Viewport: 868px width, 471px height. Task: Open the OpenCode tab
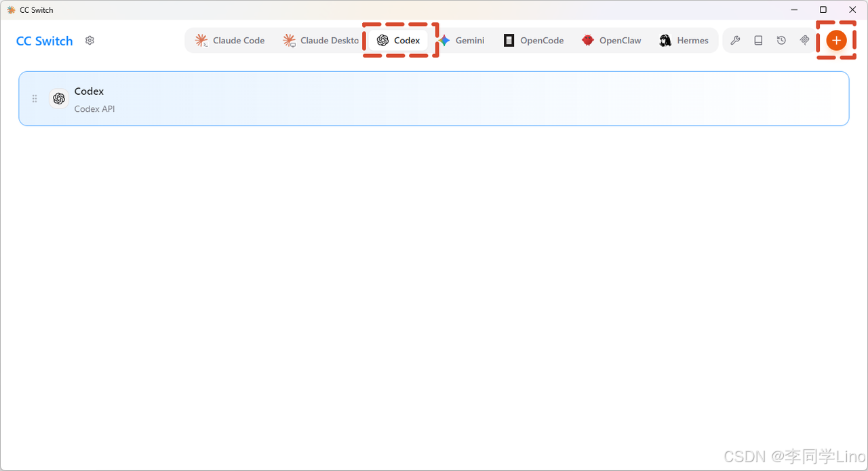(534, 41)
